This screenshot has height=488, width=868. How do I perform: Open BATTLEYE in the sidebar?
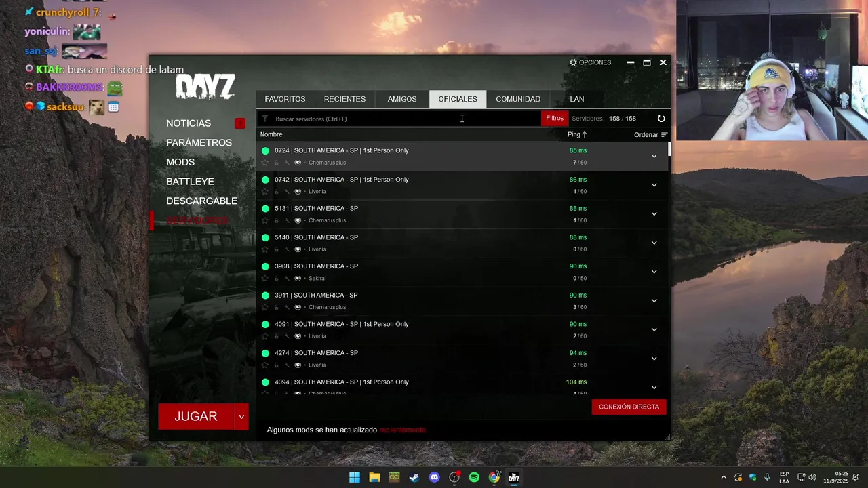190,182
